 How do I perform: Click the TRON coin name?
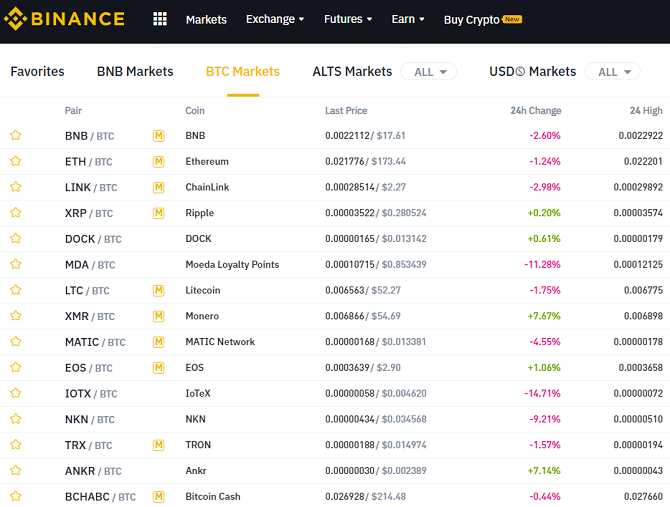click(198, 445)
